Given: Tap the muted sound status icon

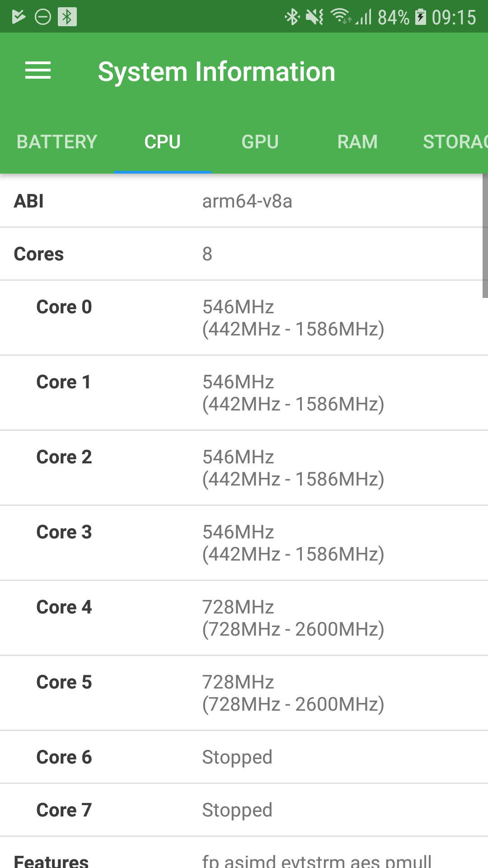Looking at the screenshot, I should (x=314, y=17).
